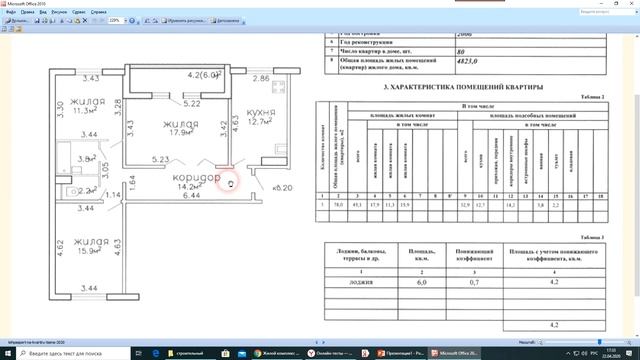Viewport: 640px width, 360px height.
Task: Open the Windows Start menu
Action: coord(8,353)
